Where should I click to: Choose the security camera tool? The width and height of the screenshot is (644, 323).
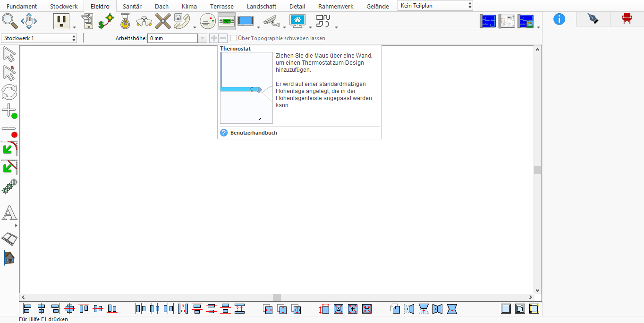pos(271,21)
